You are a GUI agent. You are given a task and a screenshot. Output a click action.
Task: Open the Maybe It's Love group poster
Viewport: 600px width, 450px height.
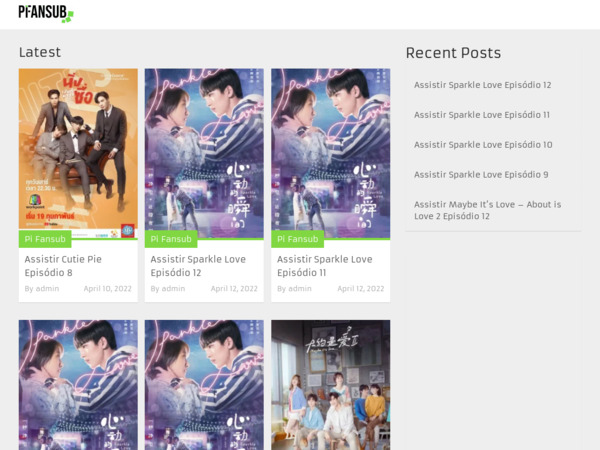pos(331,385)
